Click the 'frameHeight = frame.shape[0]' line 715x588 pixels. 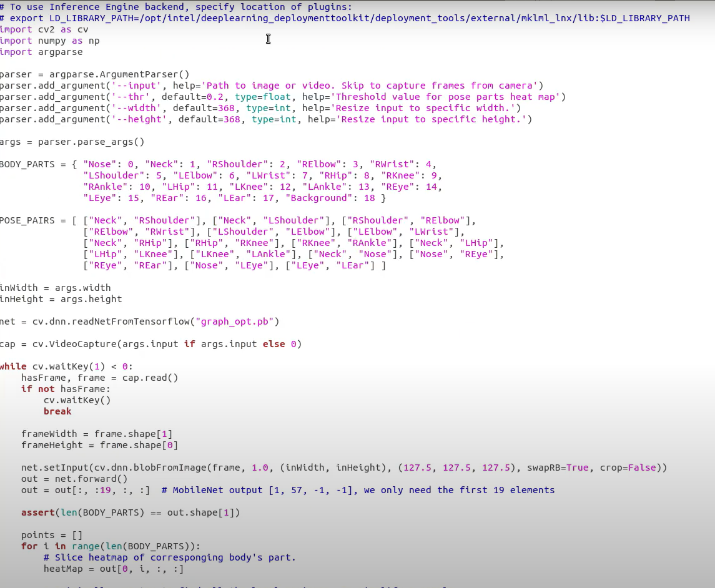pyautogui.click(x=99, y=445)
